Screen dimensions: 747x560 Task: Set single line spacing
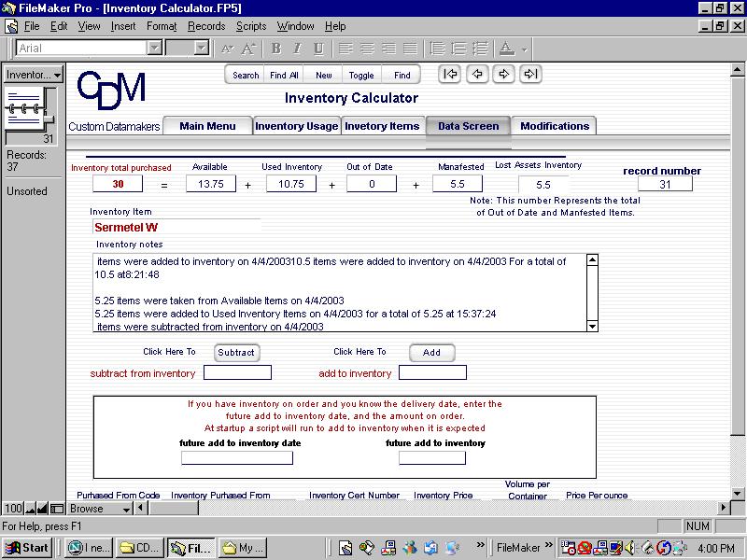[x=437, y=49]
